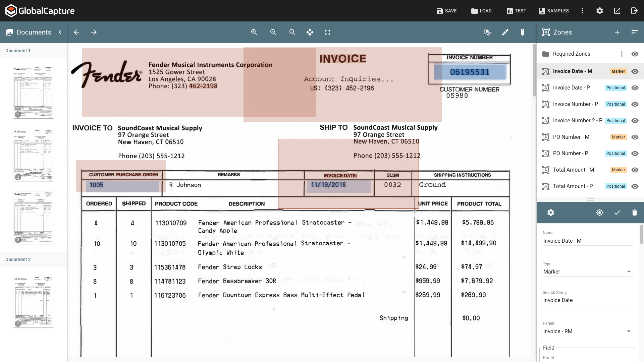Click the LOAD button
Screen dimensions: 644x362
coord(481,11)
